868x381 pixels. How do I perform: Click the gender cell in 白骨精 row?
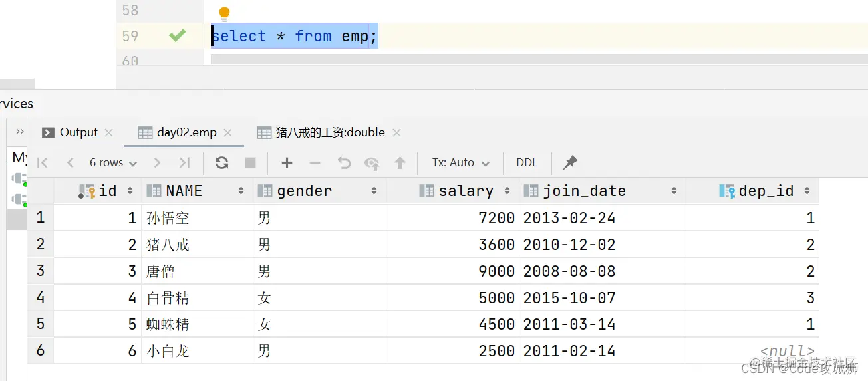pyautogui.click(x=320, y=297)
